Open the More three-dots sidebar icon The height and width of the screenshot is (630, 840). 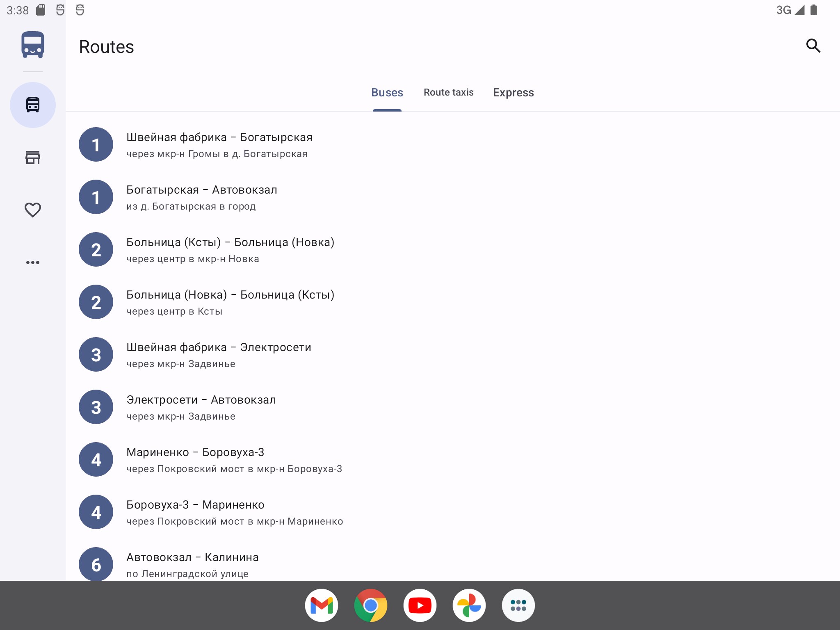tap(33, 262)
